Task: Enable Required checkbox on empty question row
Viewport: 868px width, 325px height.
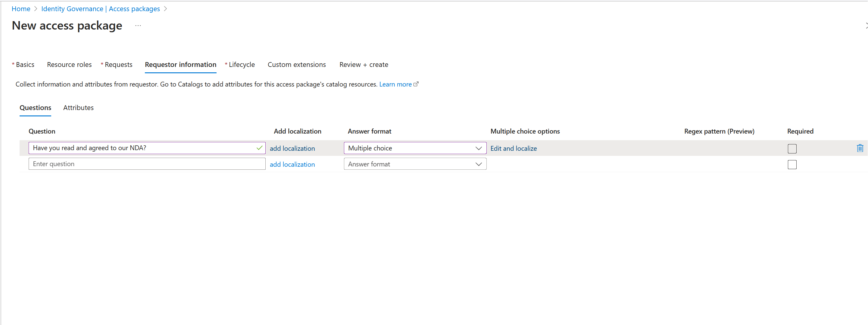Action: pyautogui.click(x=792, y=165)
